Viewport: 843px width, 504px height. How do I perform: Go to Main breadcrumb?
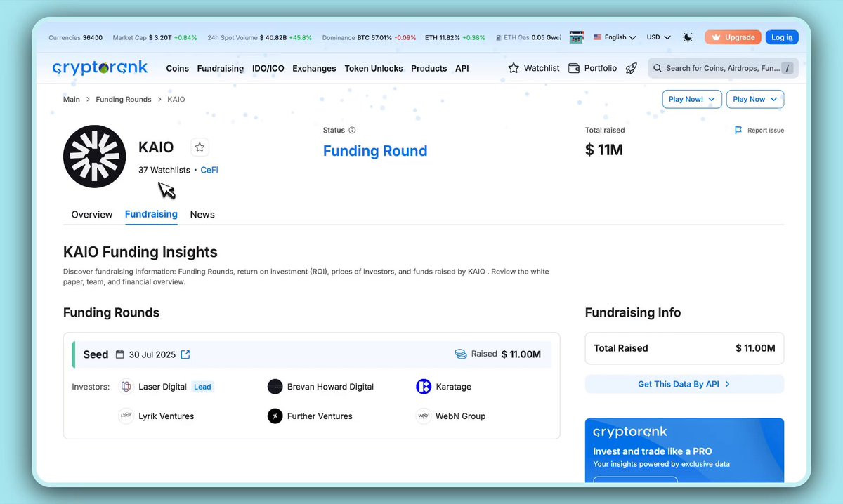coord(72,100)
